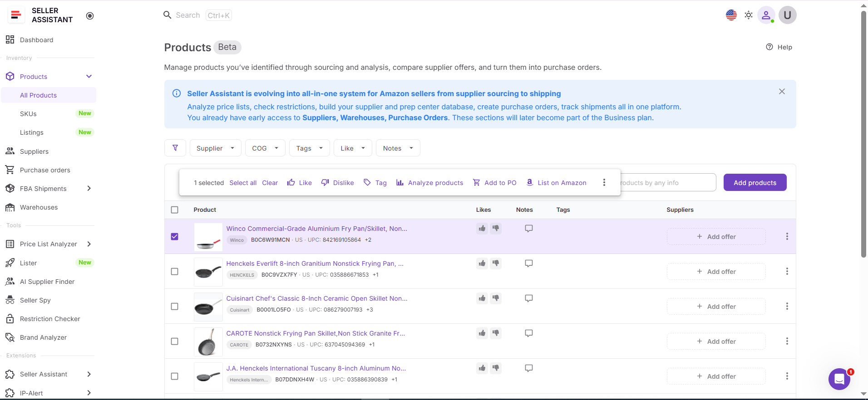
Task: Expand the IP-Alert extension submenu
Action: point(89,393)
